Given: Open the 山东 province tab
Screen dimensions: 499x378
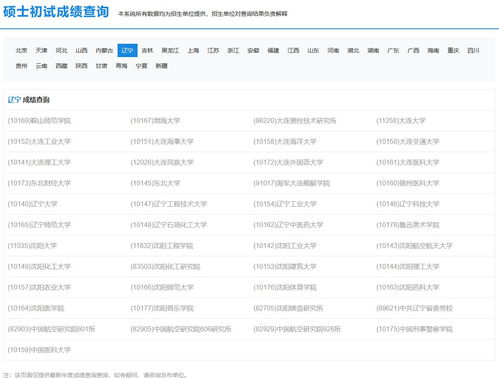Looking at the screenshot, I should (313, 50).
